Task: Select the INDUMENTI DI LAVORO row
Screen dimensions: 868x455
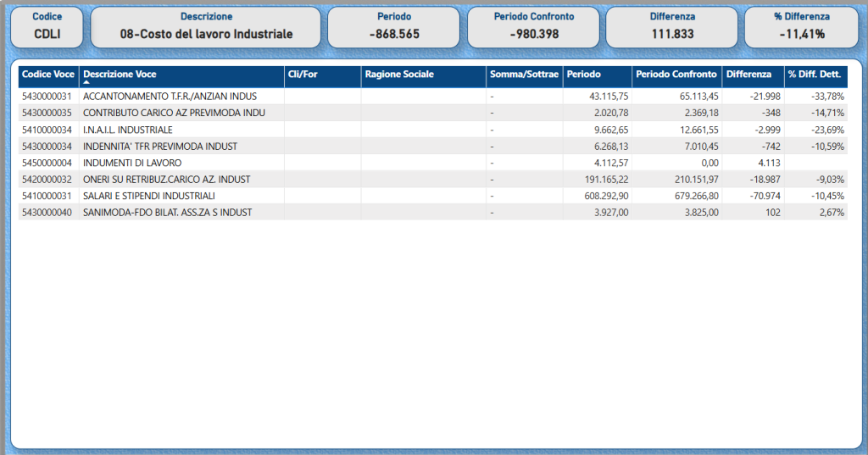Action: [x=132, y=163]
